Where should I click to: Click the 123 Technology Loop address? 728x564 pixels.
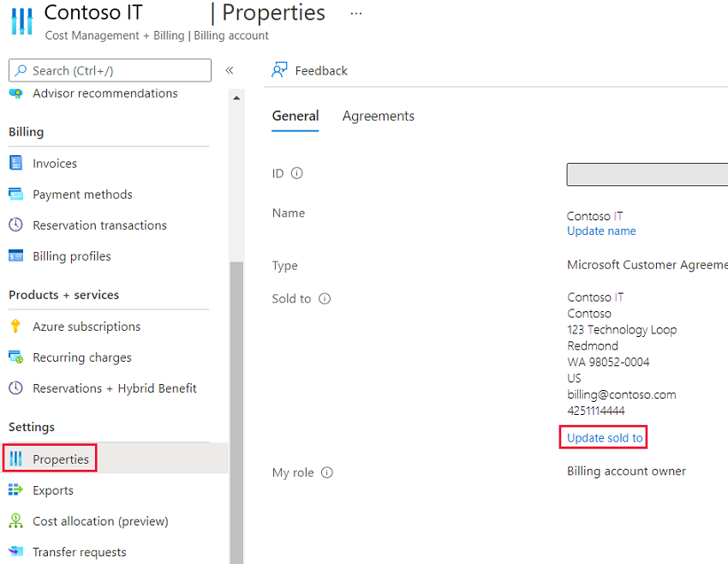pyautogui.click(x=622, y=329)
